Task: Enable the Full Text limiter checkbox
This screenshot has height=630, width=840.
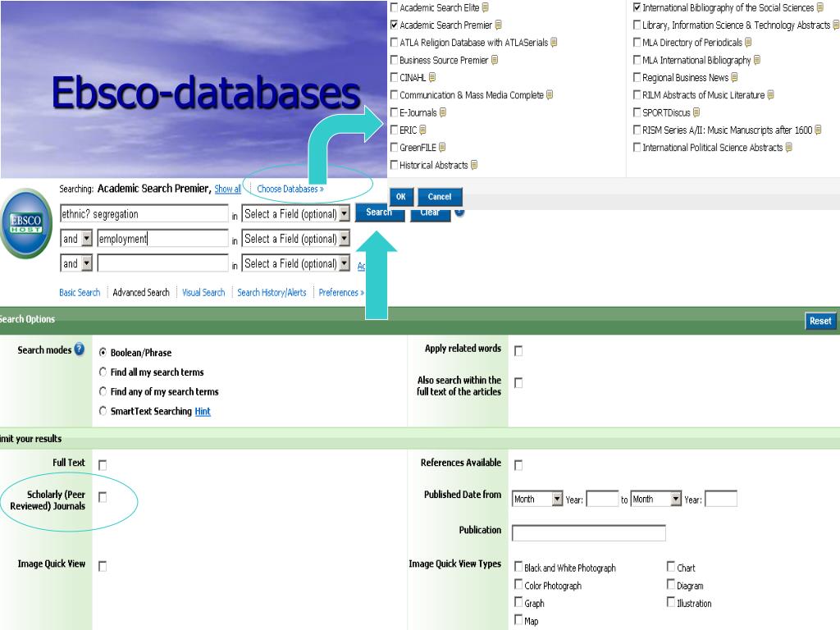Action: pyautogui.click(x=103, y=465)
